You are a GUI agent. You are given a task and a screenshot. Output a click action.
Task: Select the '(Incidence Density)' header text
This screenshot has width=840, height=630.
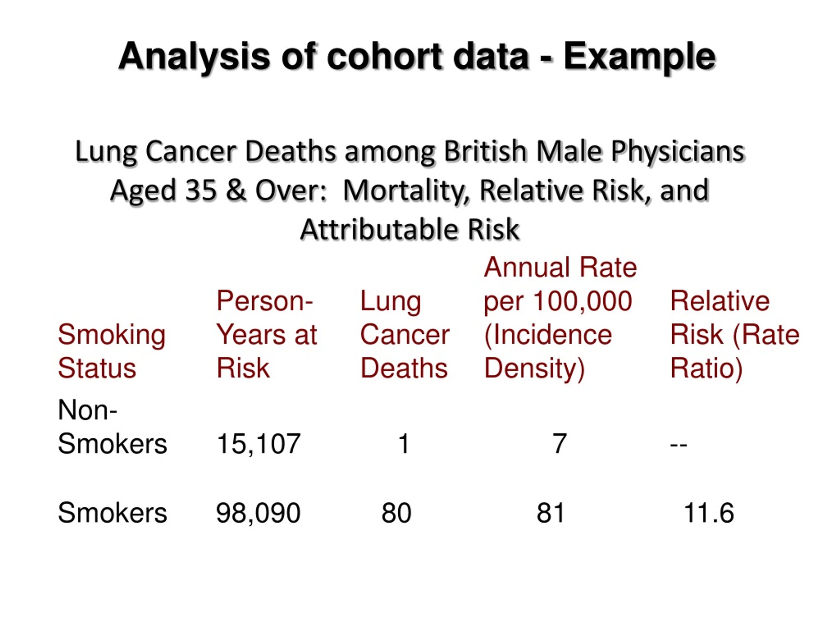pyautogui.click(x=548, y=351)
